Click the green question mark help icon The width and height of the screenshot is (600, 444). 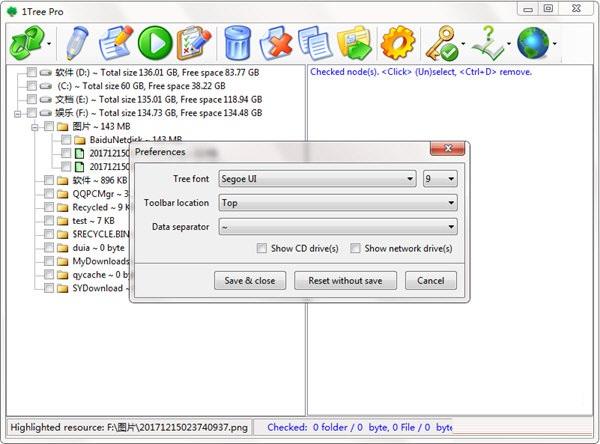[x=486, y=44]
